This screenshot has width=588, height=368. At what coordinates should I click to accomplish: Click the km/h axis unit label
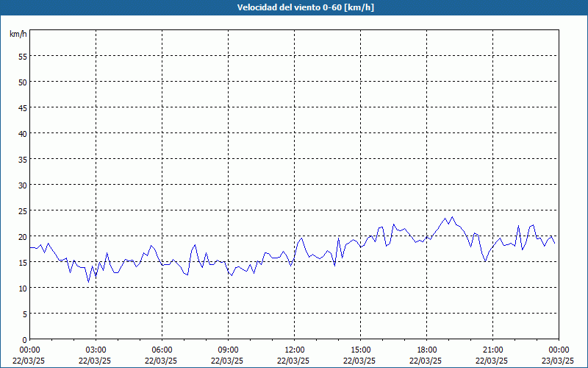pos(18,34)
